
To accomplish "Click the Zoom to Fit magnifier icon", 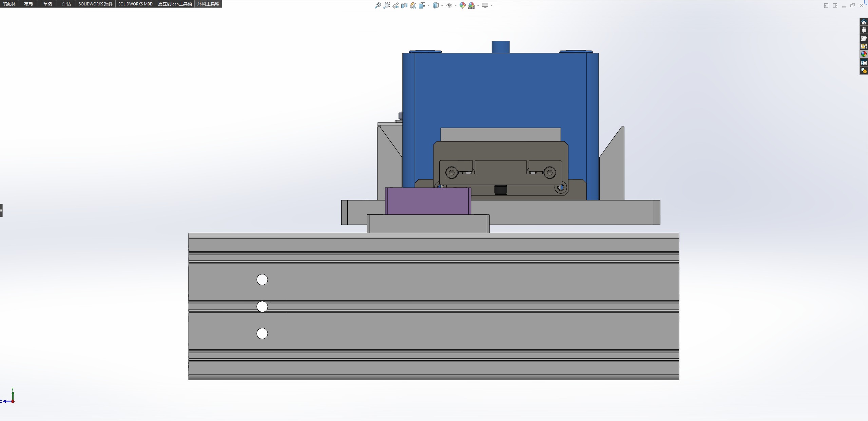I will tap(378, 5).
